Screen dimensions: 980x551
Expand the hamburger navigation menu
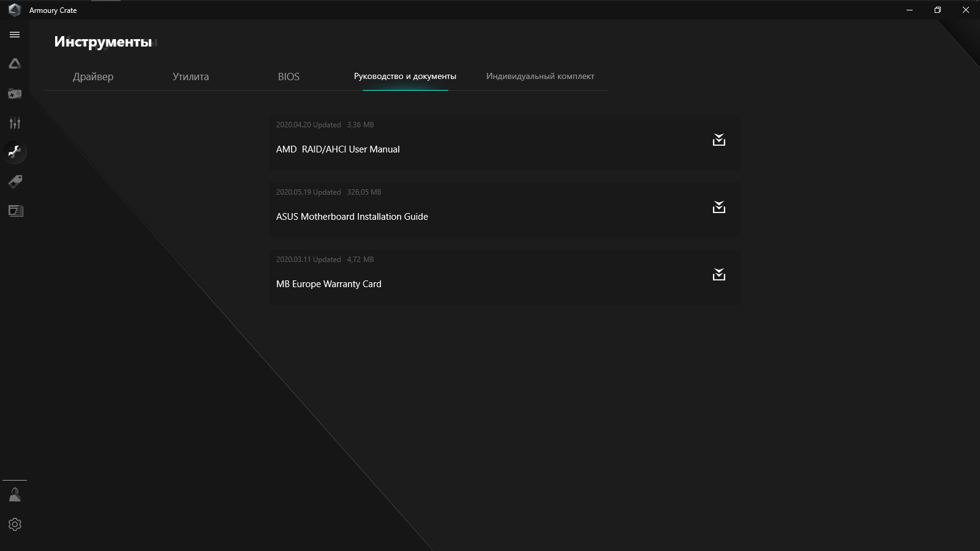point(15,35)
